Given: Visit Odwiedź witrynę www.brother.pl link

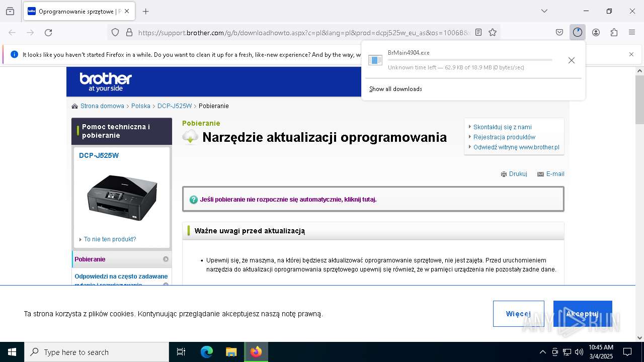Looking at the screenshot, I should (x=516, y=147).
